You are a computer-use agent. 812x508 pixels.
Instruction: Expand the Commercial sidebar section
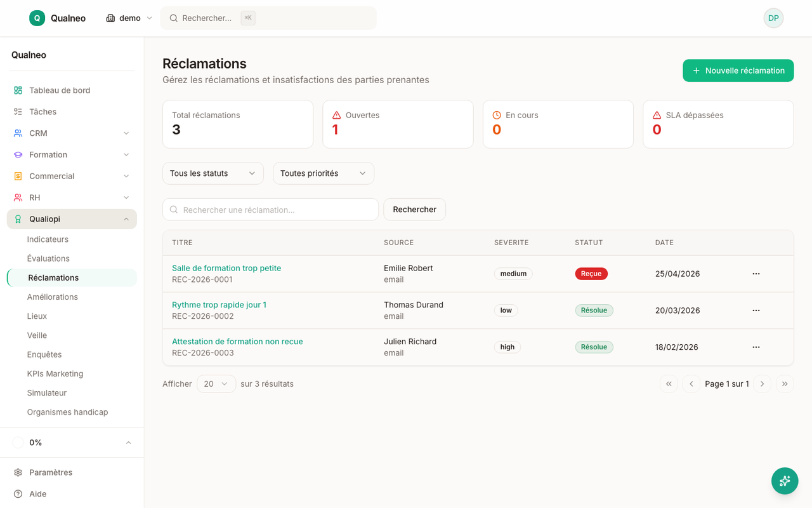tap(126, 176)
